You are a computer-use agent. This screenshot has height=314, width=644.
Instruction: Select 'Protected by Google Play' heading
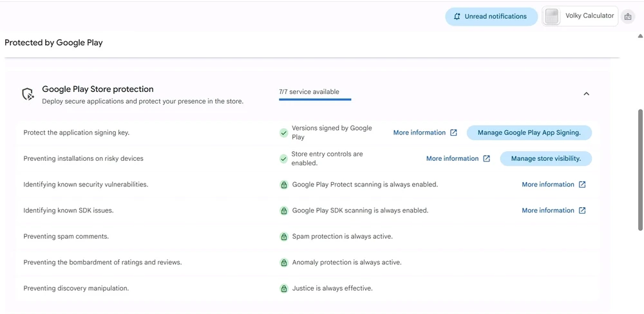53,42
